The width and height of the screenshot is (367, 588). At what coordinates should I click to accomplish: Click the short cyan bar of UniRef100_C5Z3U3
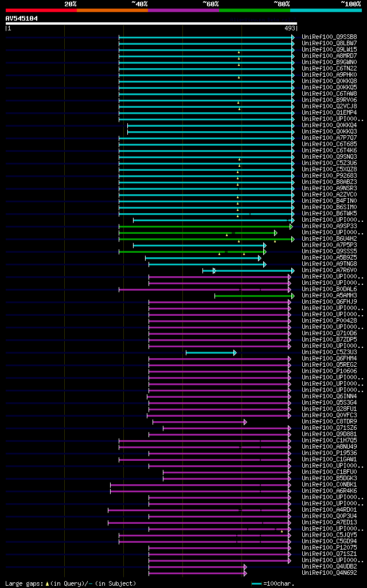(211, 352)
